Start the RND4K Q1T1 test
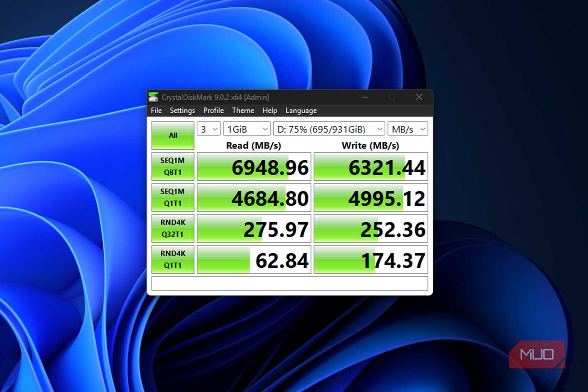 pos(173,259)
